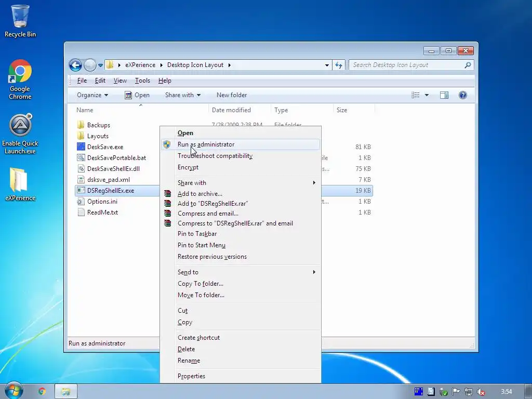Click the Chrome icon on the taskbar
Image resolution: width=532 pixels, height=399 pixels.
pos(42,392)
